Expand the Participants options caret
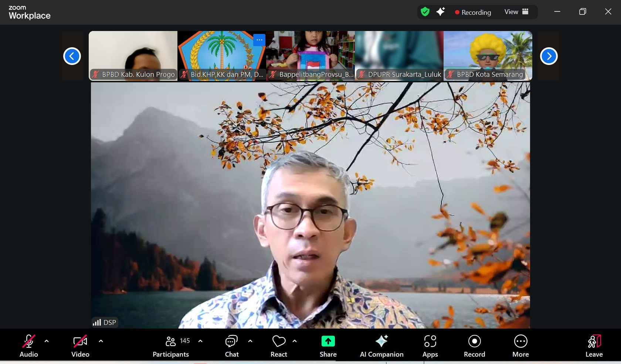The width and height of the screenshot is (621, 364). 200,341
